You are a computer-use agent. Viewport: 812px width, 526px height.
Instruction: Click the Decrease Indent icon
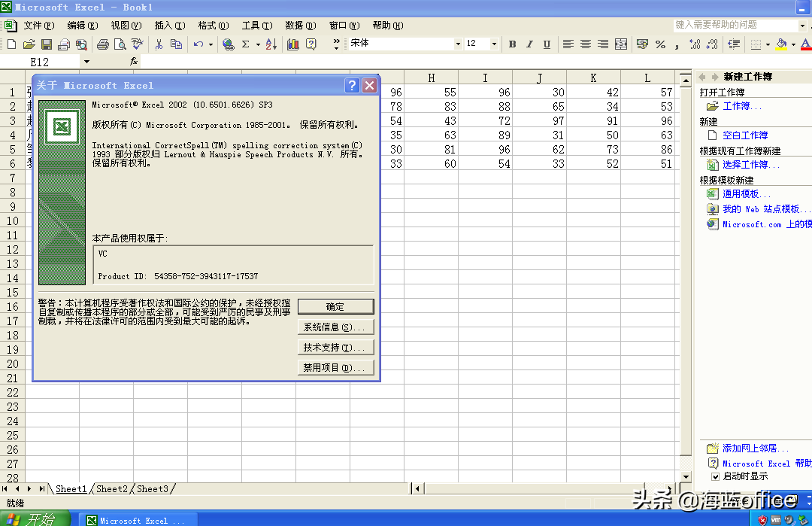(733, 44)
